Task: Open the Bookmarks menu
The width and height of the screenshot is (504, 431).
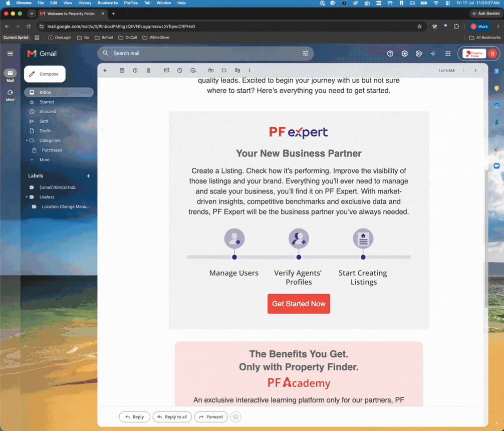Action: (108, 3)
